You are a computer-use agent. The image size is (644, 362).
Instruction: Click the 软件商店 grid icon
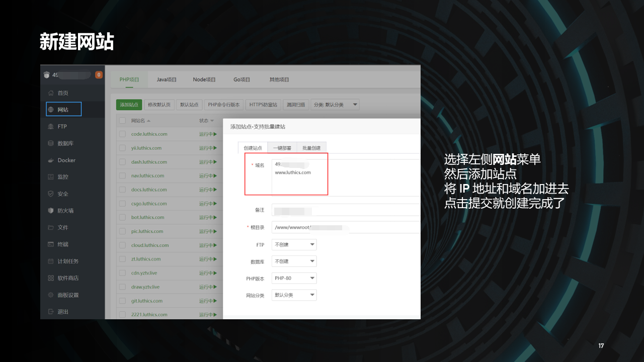click(50, 278)
